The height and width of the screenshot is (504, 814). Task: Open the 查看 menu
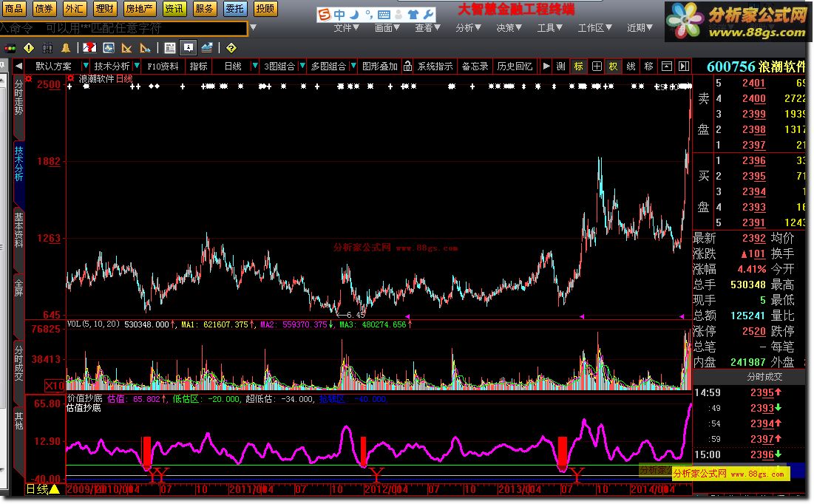point(428,27)
